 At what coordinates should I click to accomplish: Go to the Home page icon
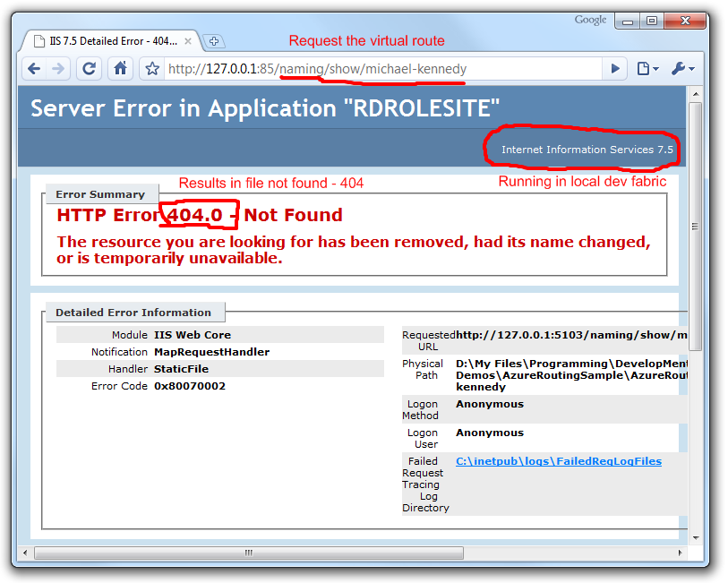tap(120, 69)
